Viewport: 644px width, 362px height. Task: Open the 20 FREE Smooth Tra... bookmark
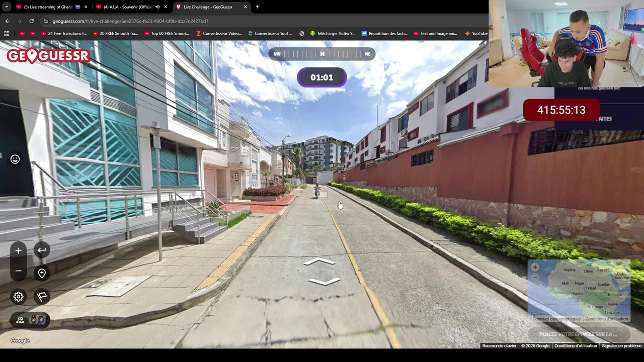coord(115,33)
